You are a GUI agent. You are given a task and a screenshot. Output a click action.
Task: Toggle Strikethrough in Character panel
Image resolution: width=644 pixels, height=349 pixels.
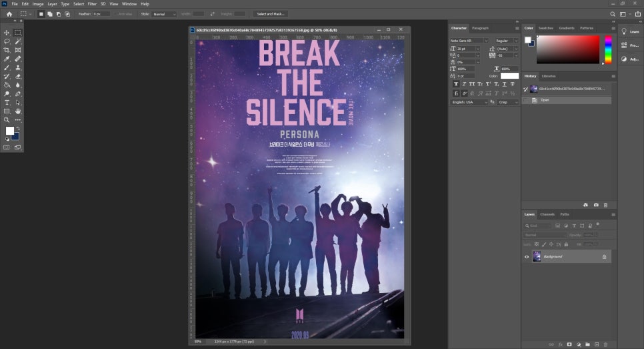(512, 84)
